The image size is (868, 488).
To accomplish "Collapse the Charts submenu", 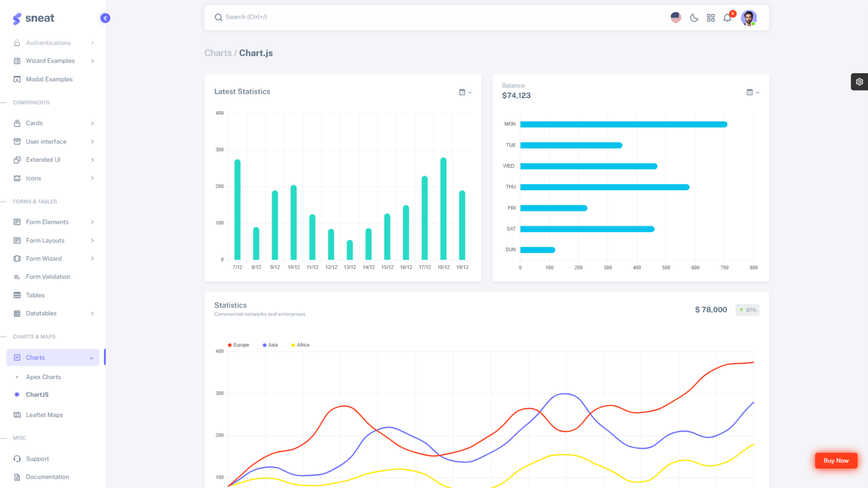I will [53, 357].
